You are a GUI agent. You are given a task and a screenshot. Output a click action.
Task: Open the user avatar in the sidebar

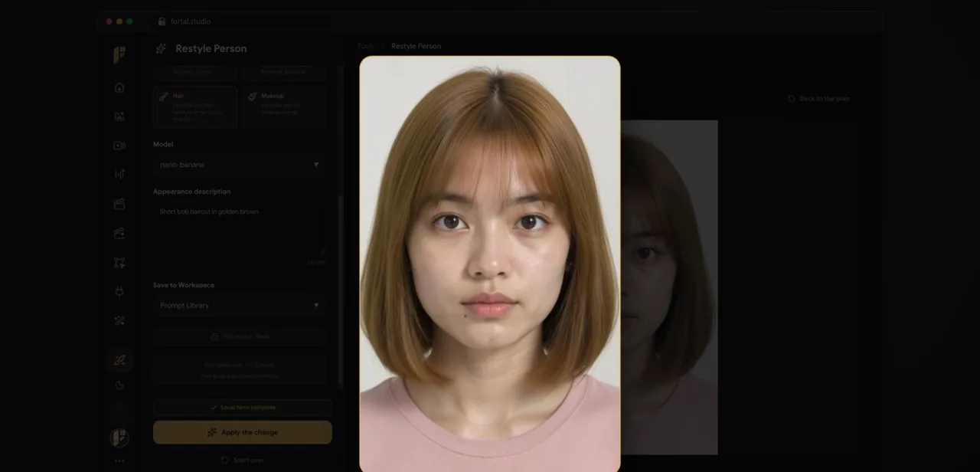tap(119, 438)
